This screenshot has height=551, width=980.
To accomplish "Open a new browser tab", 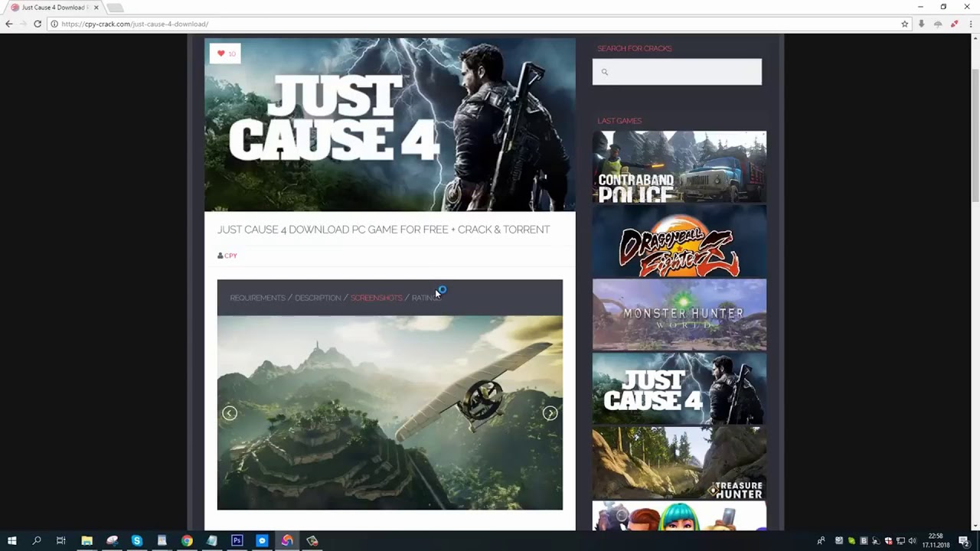I will point(115,8).
